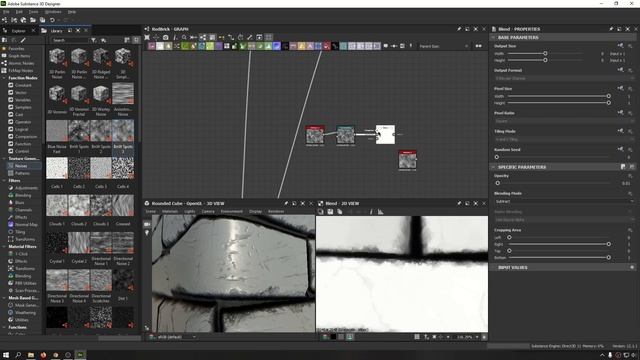Click the Open package folder icon

pyautogui.click(x=33, y=20)
